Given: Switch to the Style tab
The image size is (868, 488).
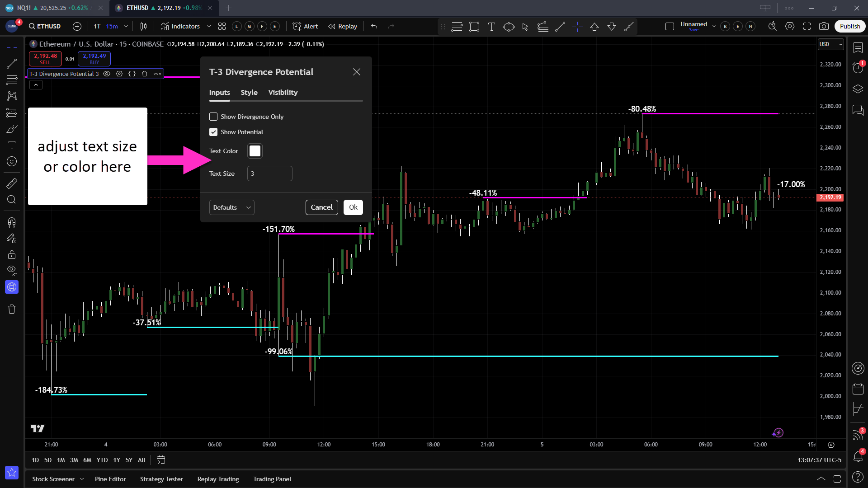Looking at the screenshot, I should pos(249,92).
